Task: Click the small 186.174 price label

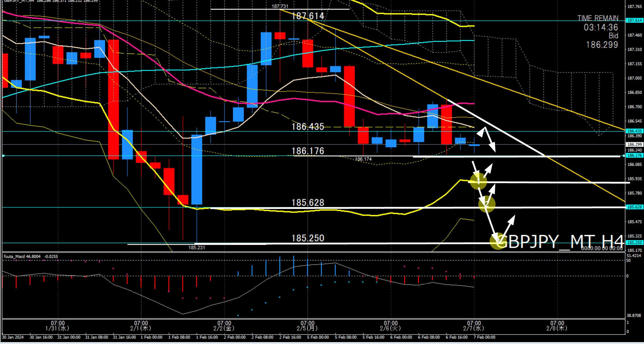Action: (x=363, y=159)
